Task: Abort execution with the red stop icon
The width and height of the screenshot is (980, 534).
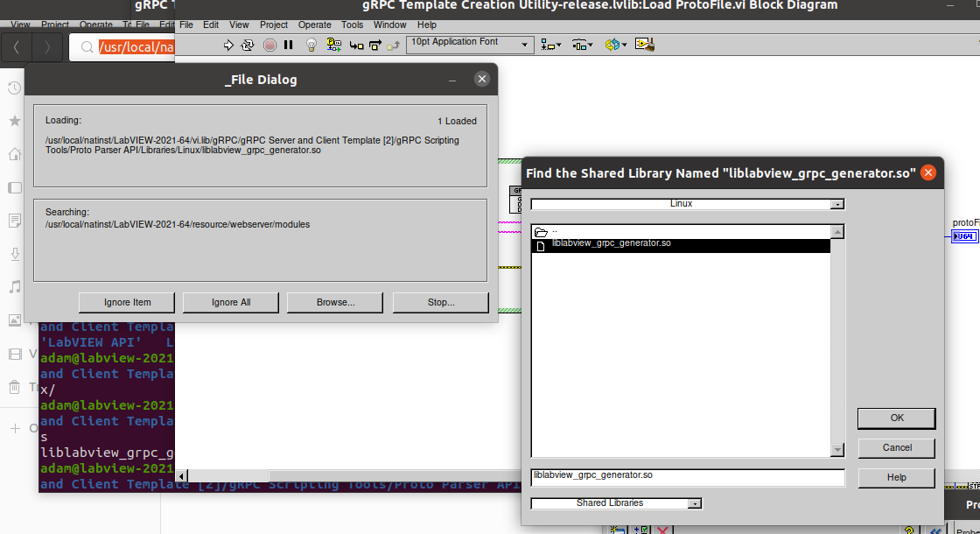Action: tap(270, 45)
